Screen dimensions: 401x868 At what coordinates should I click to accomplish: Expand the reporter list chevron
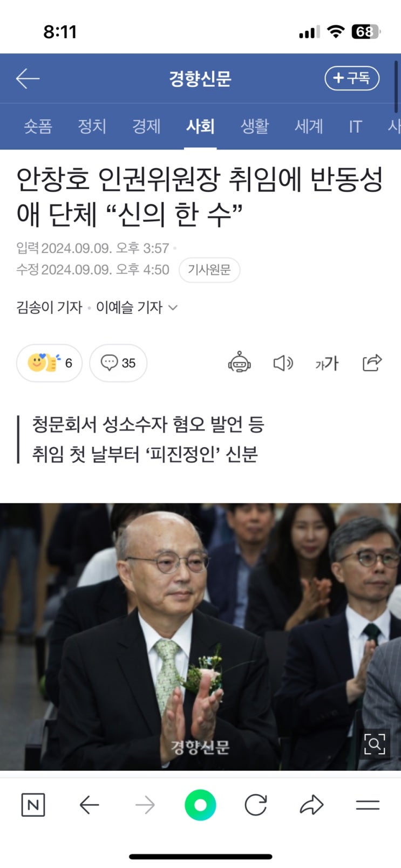[x=173, y=307]
